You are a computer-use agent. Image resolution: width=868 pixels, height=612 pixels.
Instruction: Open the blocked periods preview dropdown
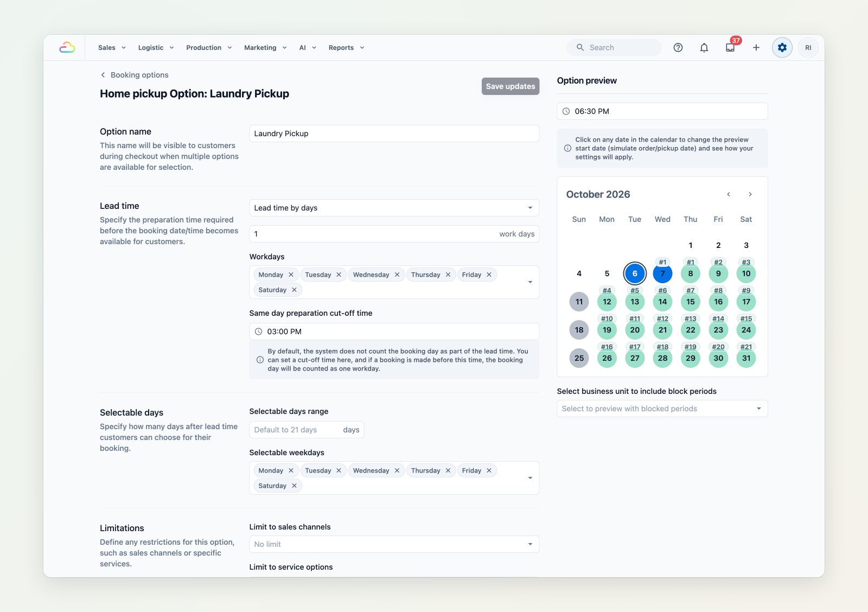click(662, 409)
